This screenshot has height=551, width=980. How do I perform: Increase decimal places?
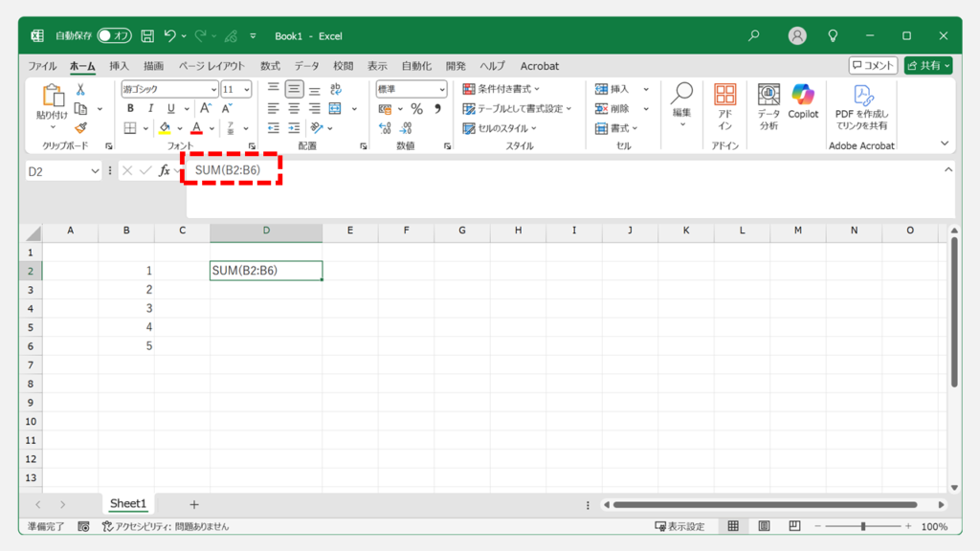pyautogui.click(x=385, y=128)
